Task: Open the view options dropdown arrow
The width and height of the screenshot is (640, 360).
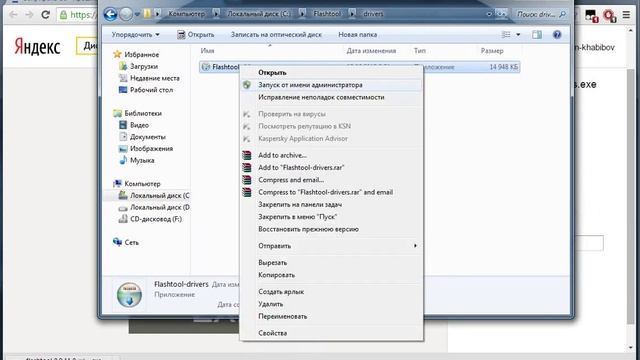Action: pos(518,35)
